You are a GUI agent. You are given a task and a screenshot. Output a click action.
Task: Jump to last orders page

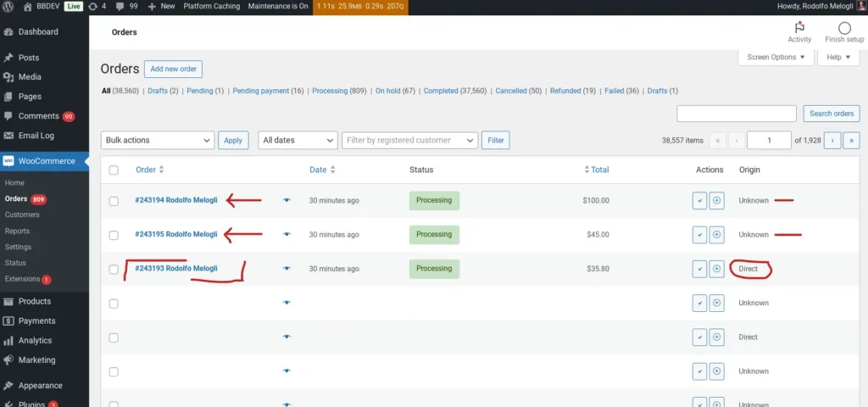(851, 141)
